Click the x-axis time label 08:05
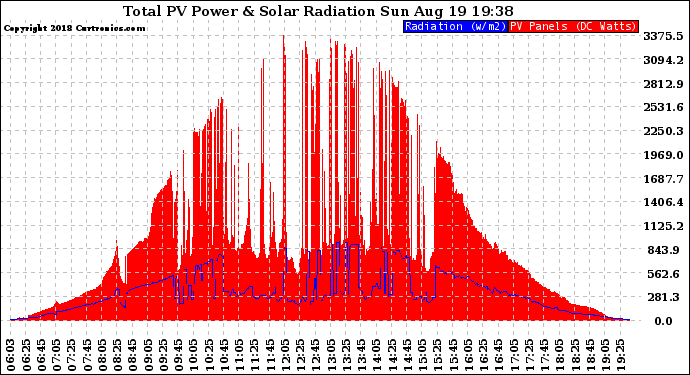This screenshot has height=375, width=690. [x=103, y=355]
